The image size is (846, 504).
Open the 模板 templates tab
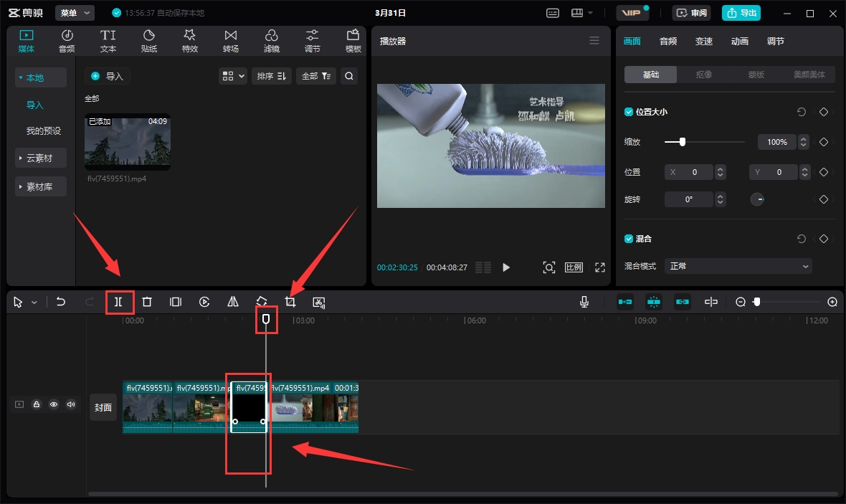click(353, 41)
